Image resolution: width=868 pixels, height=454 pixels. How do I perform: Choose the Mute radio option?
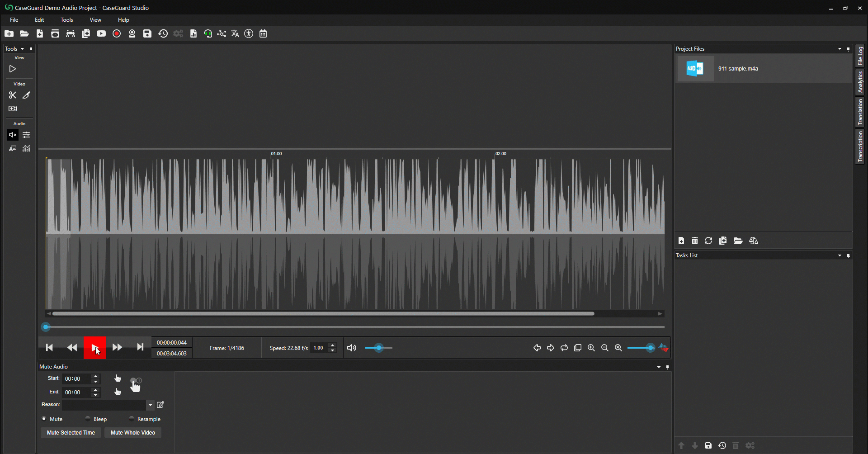coord(44,419)
